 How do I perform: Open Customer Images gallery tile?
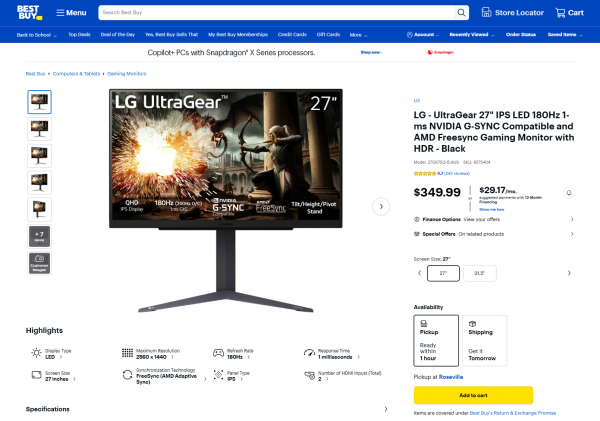point(39,263)
